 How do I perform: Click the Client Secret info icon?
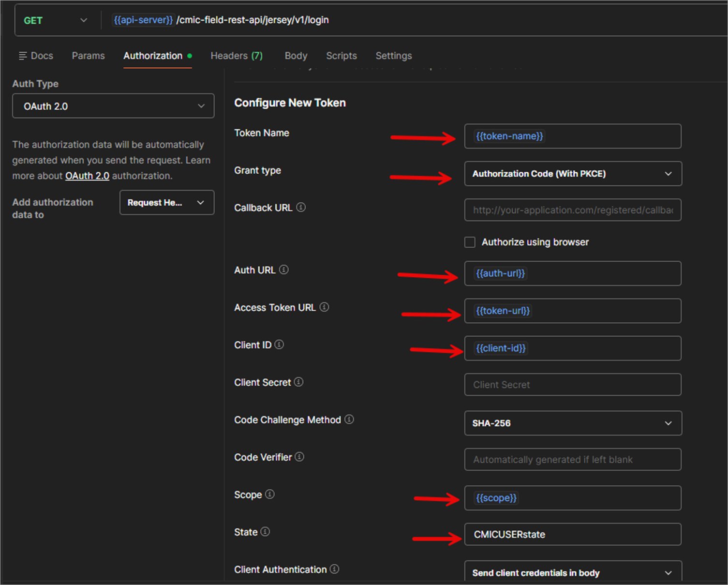pos(299,382)
